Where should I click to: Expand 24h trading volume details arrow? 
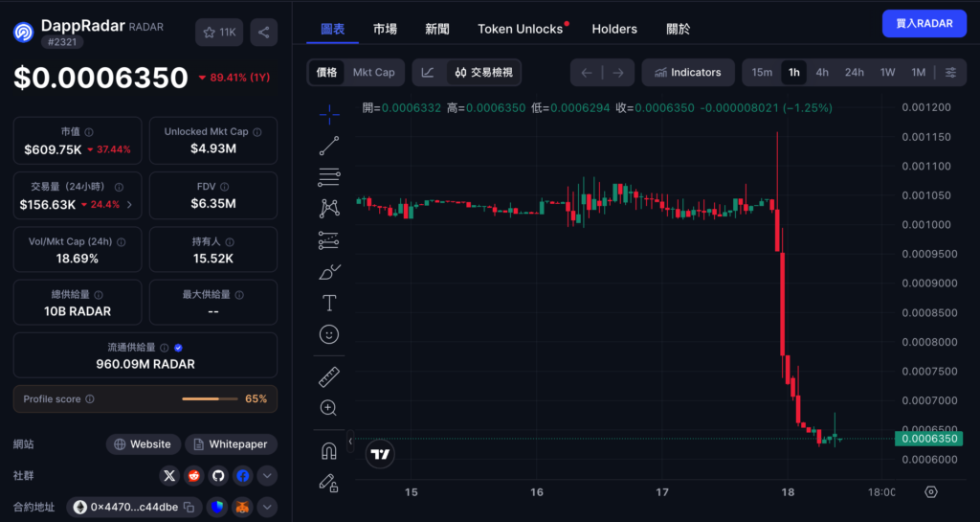coord(129,205)
